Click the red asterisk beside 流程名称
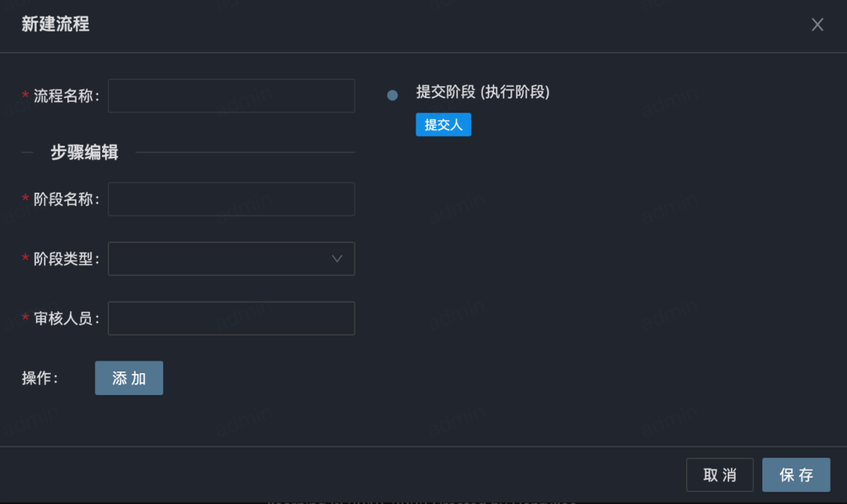This screenshot has height=504, width=847. [26, 96]
